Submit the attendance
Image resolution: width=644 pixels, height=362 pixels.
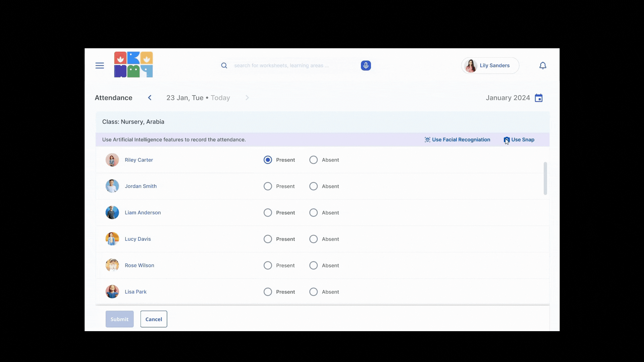[x=119, y=319]
